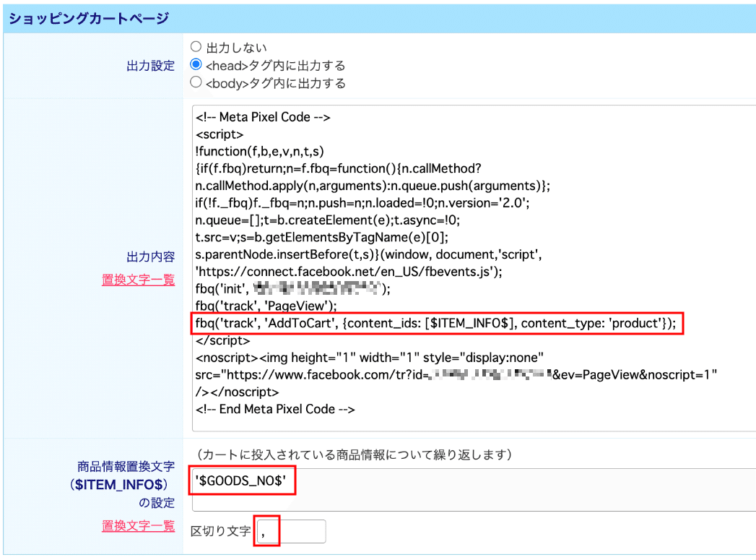The height and width of the screenshot is (560, 756).
Task: Click the 区切り文字 delimiter input box
Action: [291, 532]
